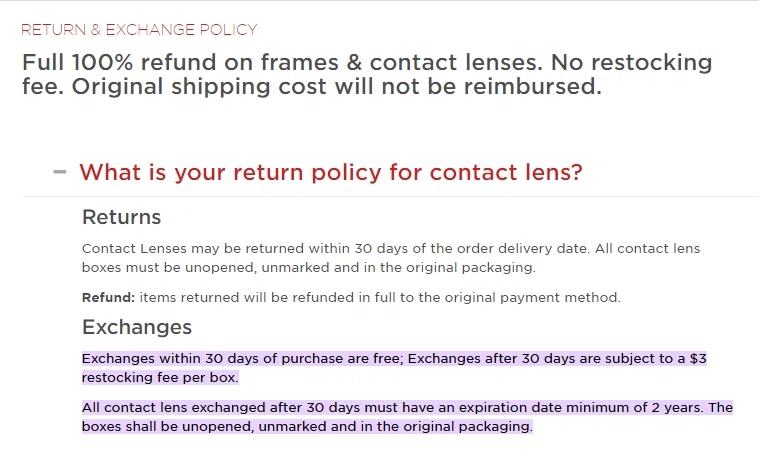Screen dimensions: 759x454
Task: Click 'original payment method' in Refund line
Action: click(x=532, y=297)
